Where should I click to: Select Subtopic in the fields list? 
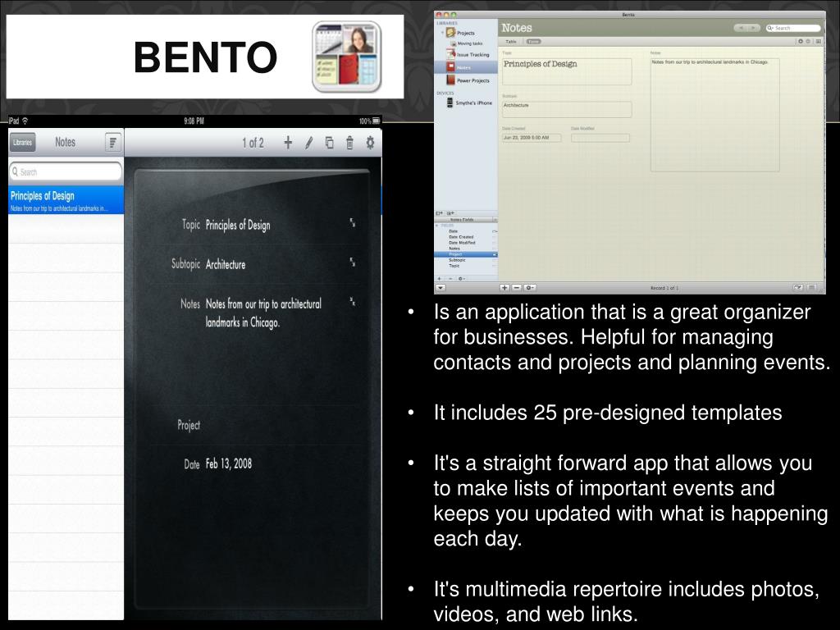click(x=457, y=260)
